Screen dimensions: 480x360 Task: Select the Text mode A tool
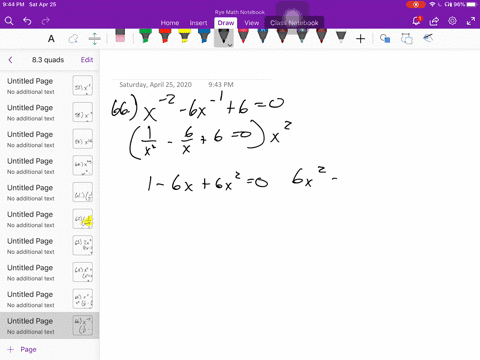(x=51, y=39)
